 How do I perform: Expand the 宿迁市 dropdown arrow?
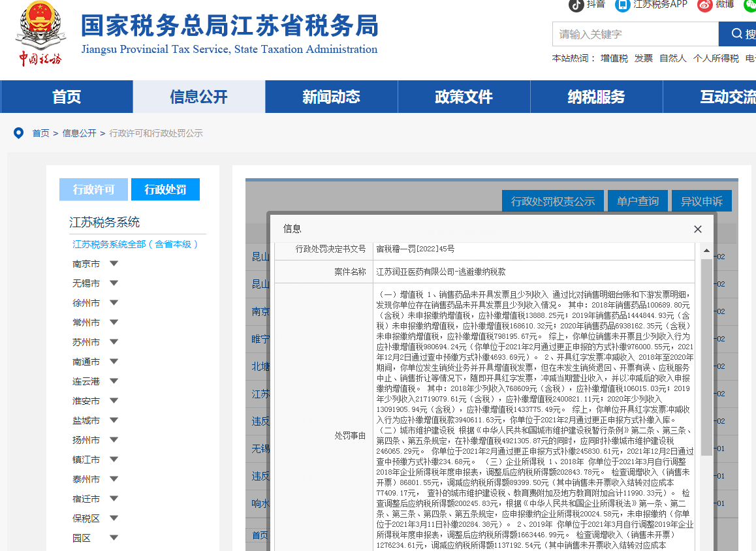[x=114, y=499]
